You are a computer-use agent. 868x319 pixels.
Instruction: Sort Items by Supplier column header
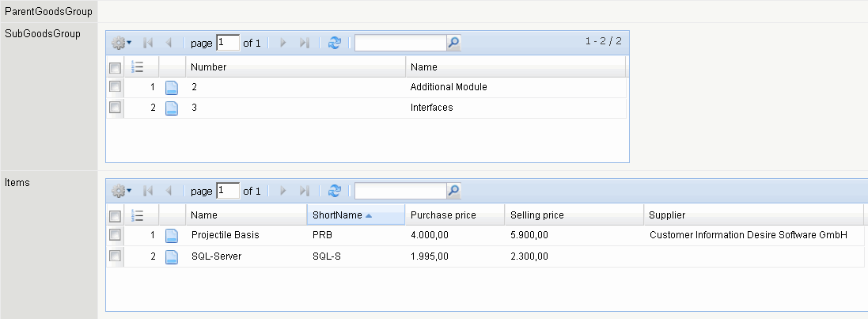click(x=667, y=215)
